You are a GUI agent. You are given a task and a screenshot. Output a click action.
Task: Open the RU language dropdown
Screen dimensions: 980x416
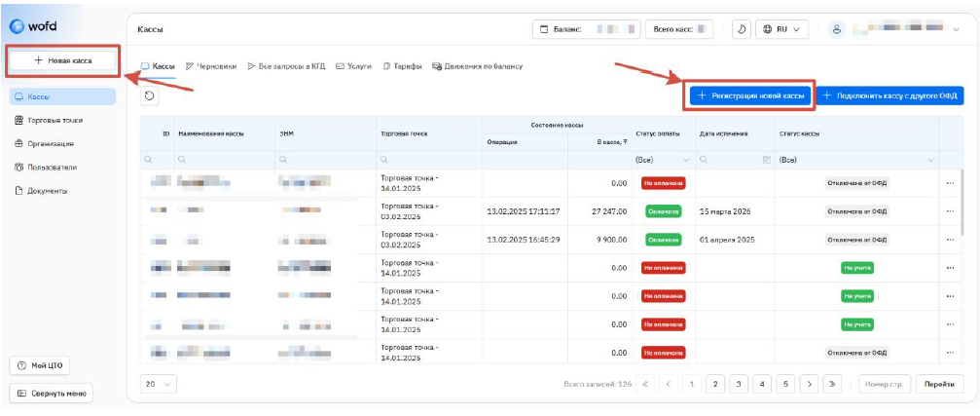pyautogui.click(x=782, y=29)
